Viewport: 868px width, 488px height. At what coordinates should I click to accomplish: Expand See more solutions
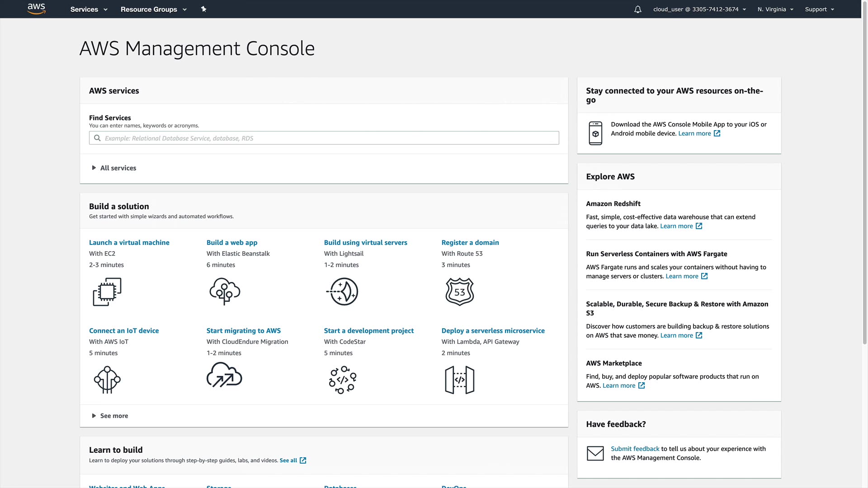point(113,416)
